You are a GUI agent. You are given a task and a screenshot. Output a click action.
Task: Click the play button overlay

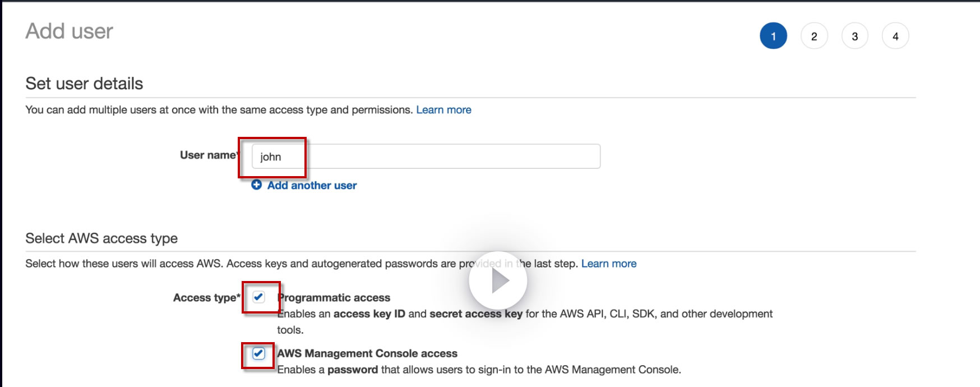(498, 280)
